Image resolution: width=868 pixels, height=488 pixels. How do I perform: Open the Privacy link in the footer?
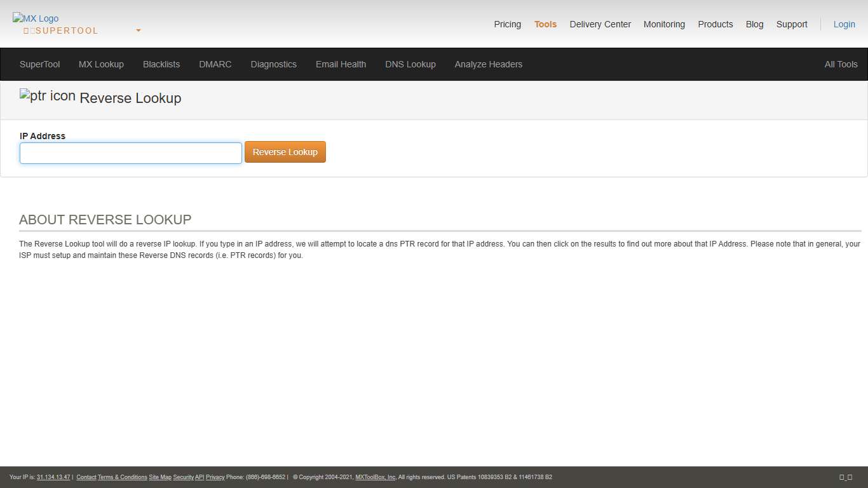coord(215,477)
